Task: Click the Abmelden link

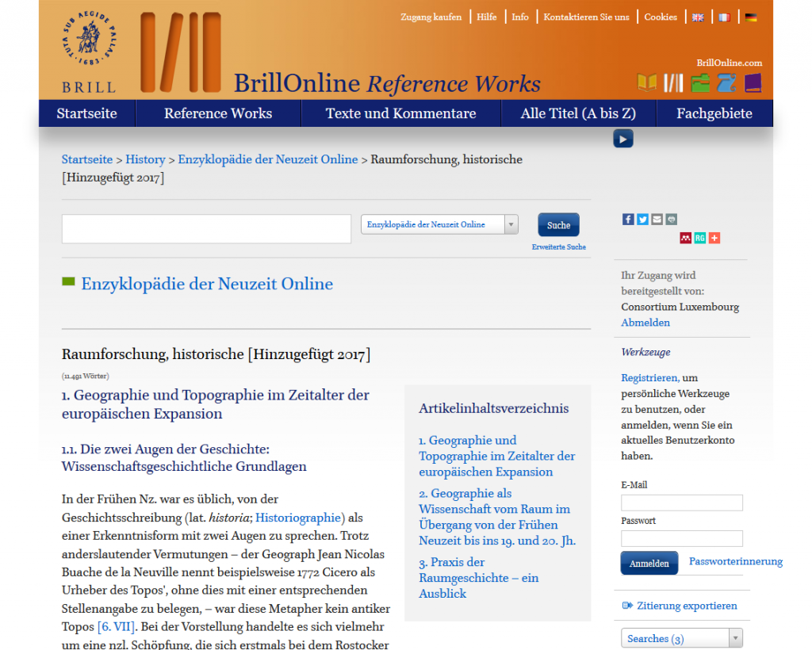Action: [x=645, y=323]
